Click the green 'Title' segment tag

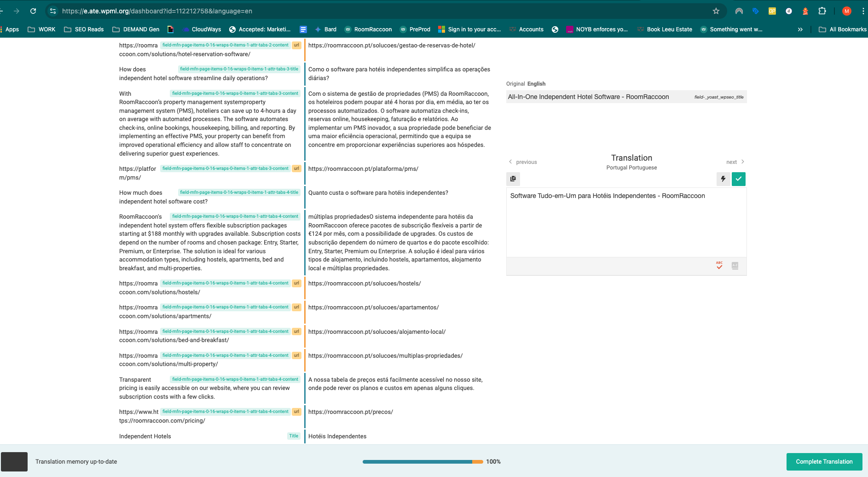(294, 436)
